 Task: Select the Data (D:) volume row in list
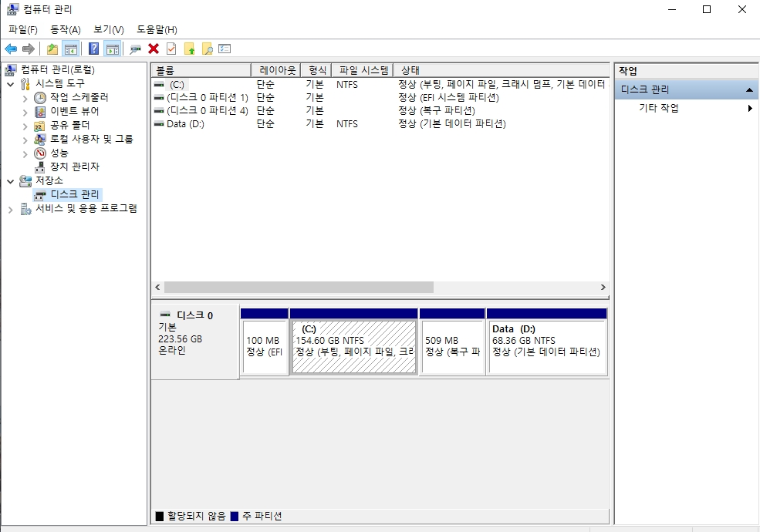380,123
